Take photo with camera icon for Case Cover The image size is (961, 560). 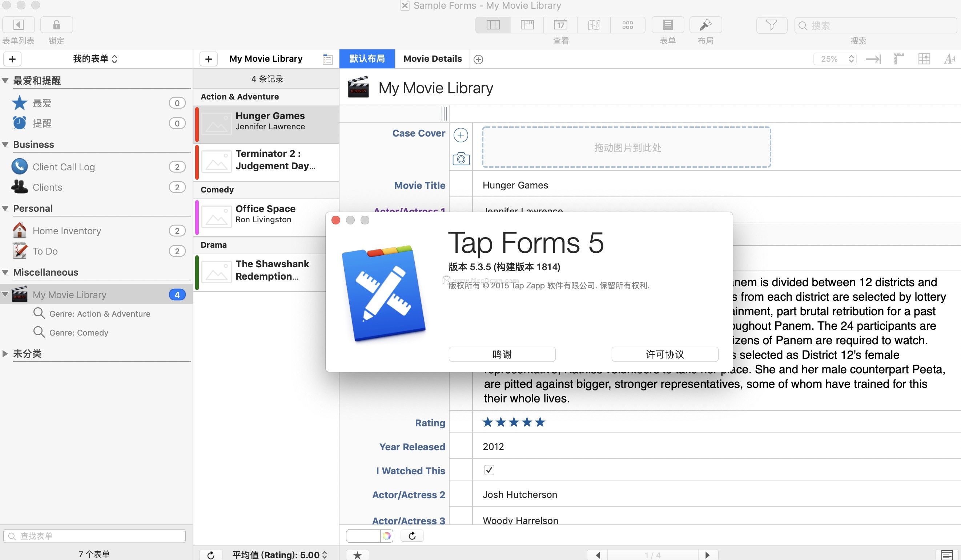(461, 159)
